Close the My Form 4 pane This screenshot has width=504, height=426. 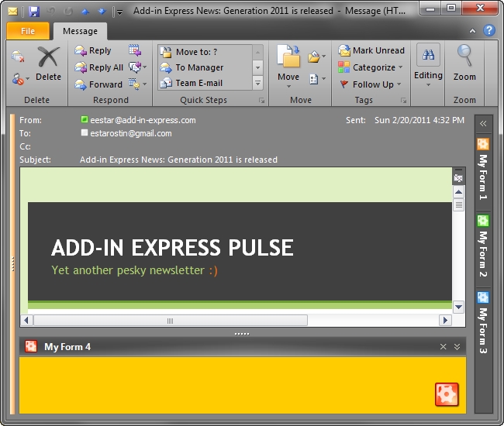tap(444, 347)
